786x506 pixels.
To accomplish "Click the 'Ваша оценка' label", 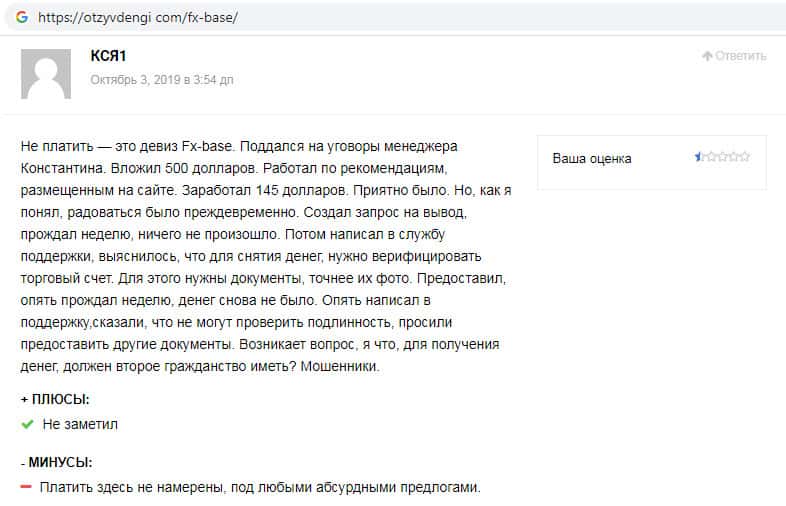I will pyautogui.click(x=592, y=158).
